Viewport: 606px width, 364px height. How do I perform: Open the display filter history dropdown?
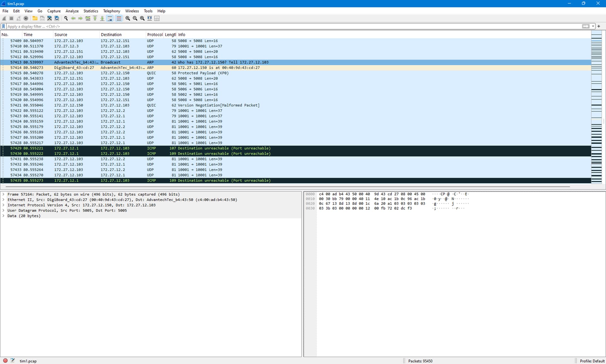[593, 27]
